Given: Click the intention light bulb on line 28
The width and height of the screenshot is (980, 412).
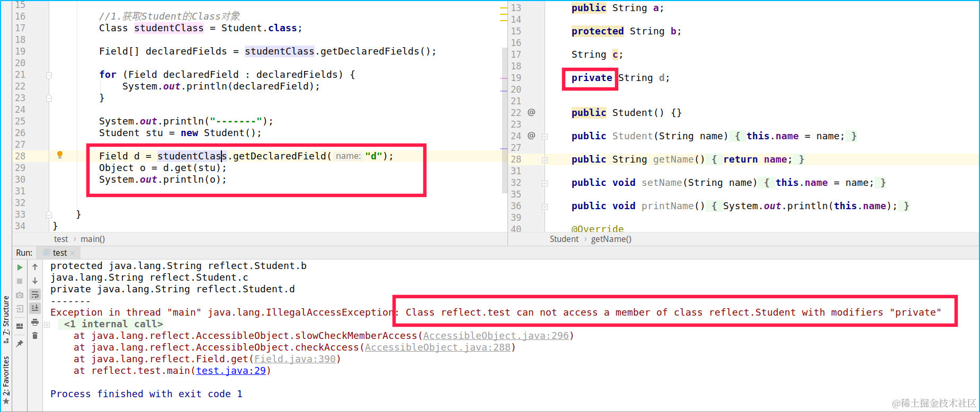Looking at the screenshot, I should point(60,155).
